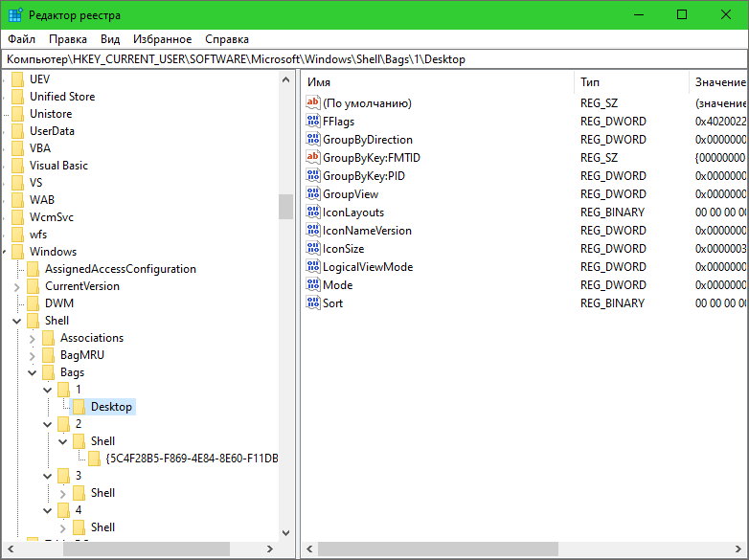The width and height of the screenshot is (749, 560).
Task: Select the IconSize value entry
Action: pos(343,249)
